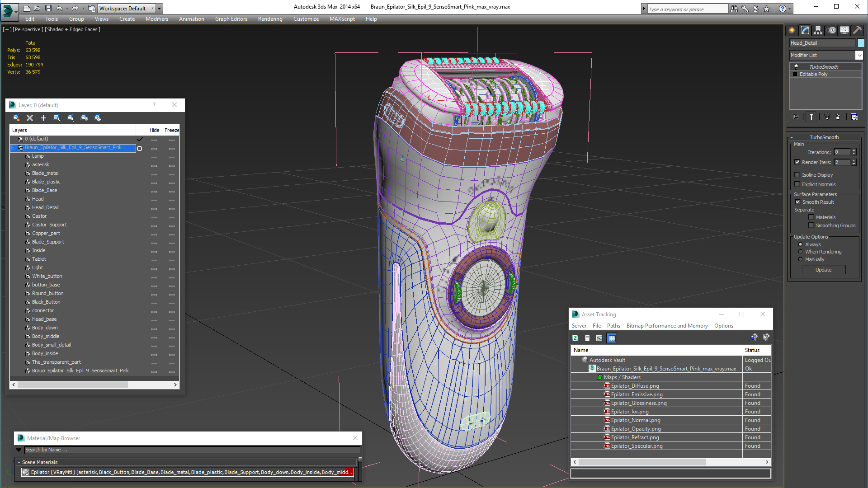
Task: Switch Asset Tracking to table view
Action: (612, 338)
